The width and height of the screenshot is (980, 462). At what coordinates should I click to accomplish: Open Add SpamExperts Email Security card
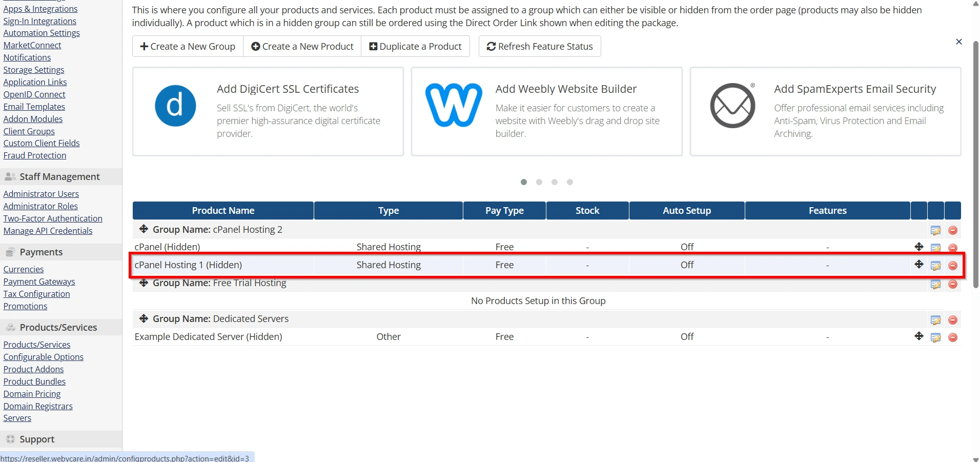coord(826,111)
